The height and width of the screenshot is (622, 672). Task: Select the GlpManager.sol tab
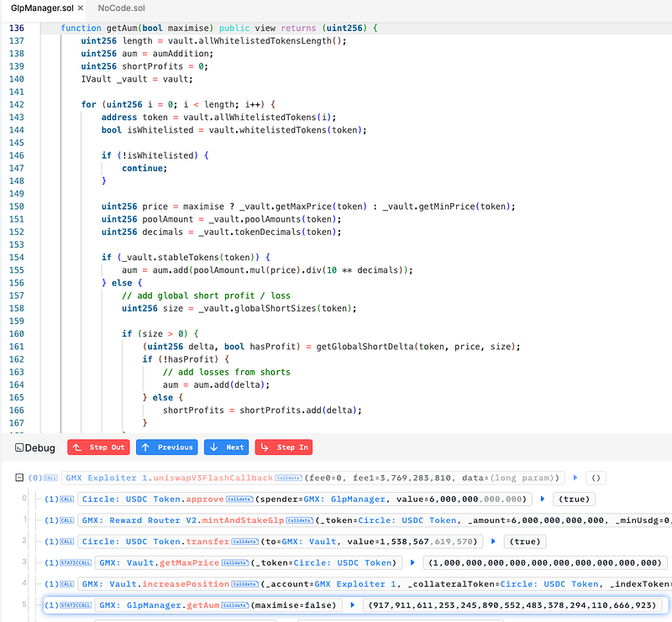tap(36, 8)
